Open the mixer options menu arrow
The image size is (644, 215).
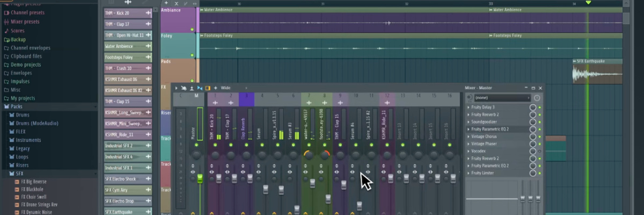coord(176,88)
